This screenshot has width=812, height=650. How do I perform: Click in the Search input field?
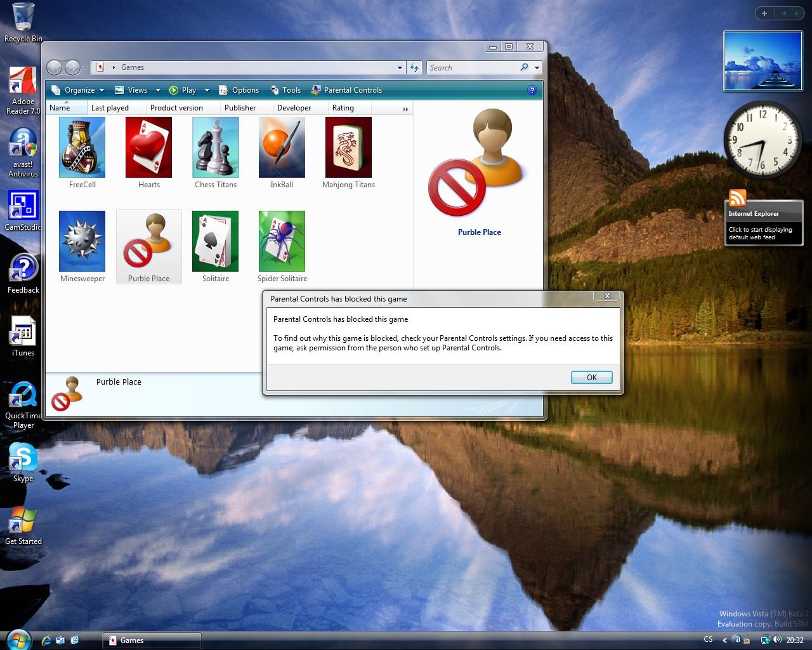click(x=473, y=67)
